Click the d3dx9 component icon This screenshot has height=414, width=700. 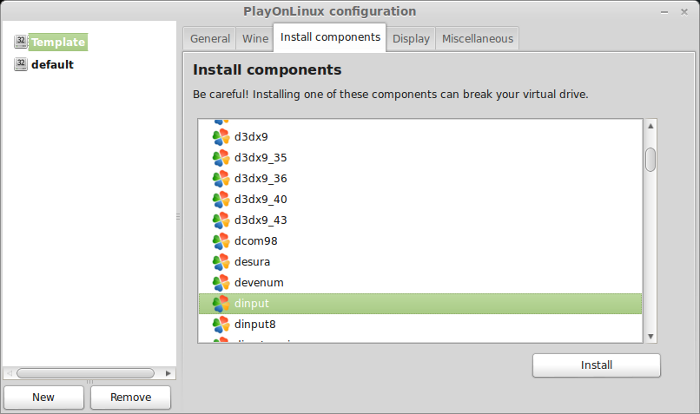click(x=221, y=137)
